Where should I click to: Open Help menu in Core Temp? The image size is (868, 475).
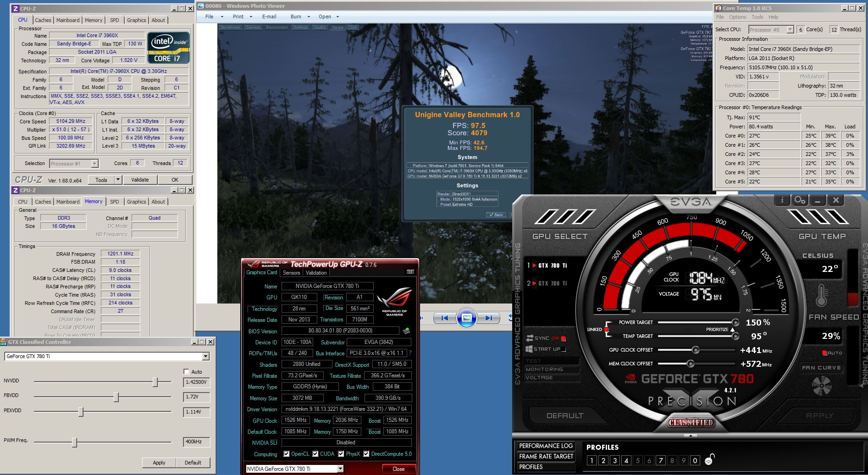(x=773, y=17)
